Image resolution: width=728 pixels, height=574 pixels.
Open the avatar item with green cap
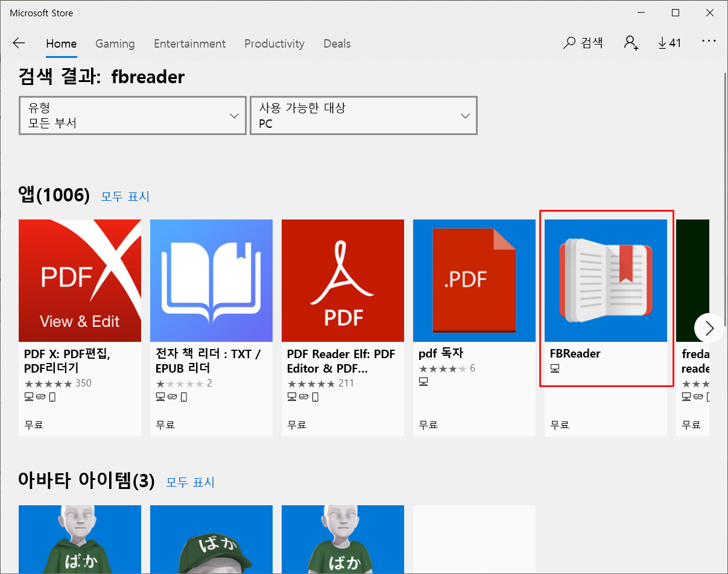(211, 540)
